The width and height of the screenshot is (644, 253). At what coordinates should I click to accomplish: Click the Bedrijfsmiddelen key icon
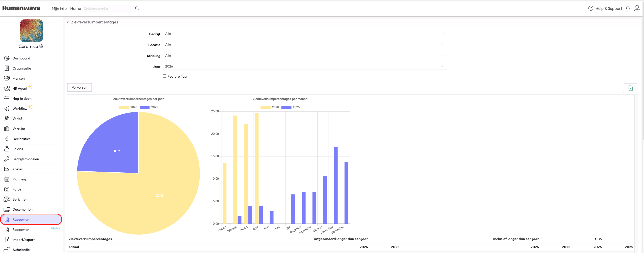point(7,159)
